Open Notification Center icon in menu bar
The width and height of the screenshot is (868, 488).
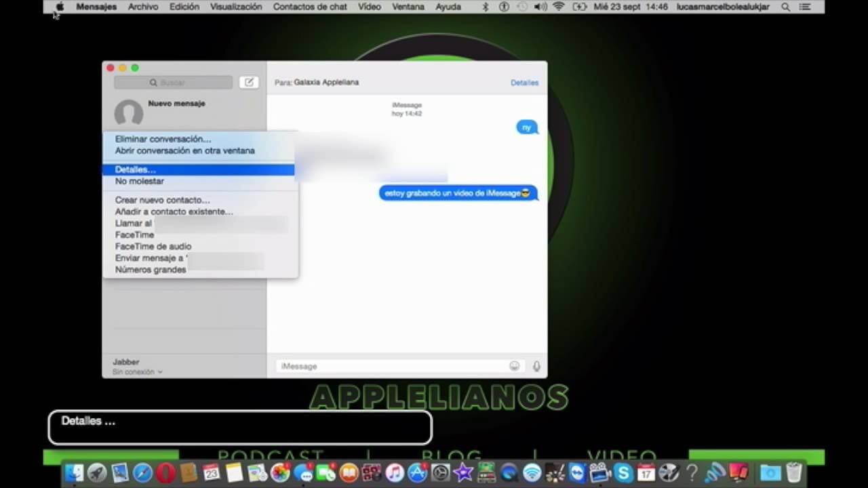(805, 7)
